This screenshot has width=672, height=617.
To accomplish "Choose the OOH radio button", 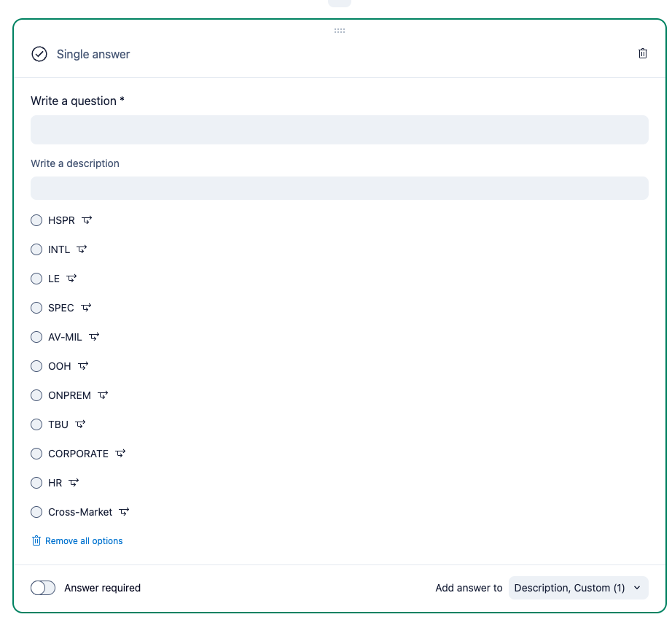I will [x=36, y=366].
